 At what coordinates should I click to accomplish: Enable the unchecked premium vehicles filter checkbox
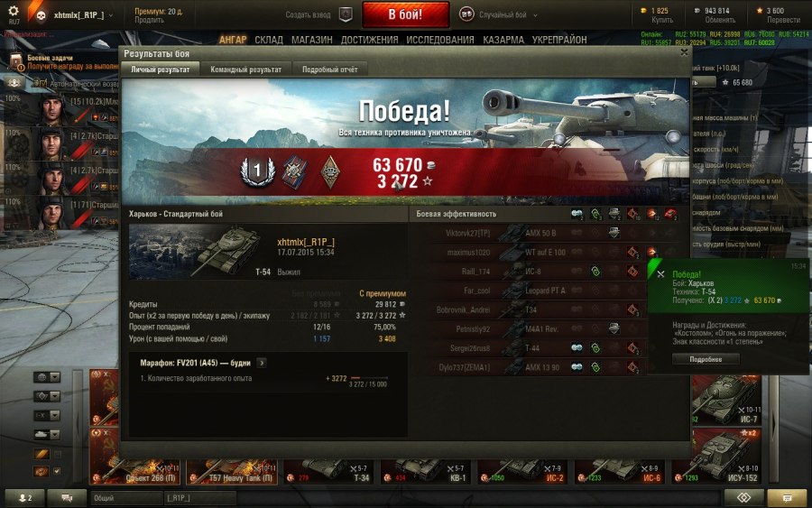(57, 454)
